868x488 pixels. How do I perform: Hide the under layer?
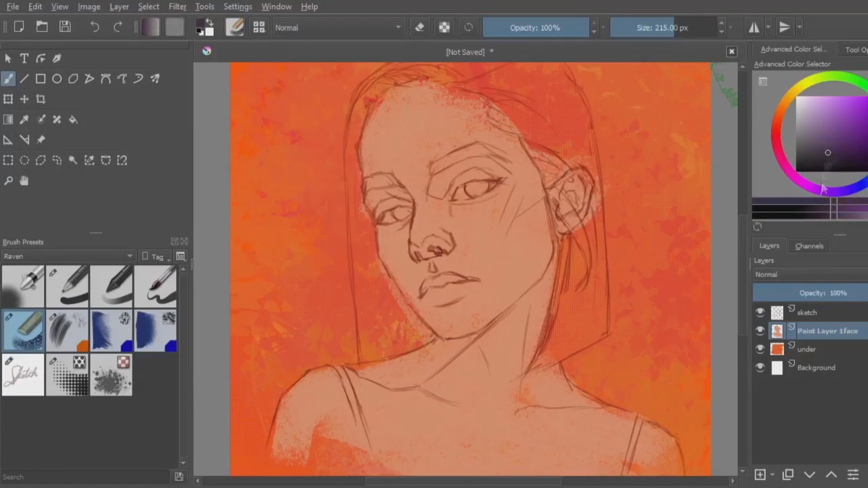tap(760, 349)
